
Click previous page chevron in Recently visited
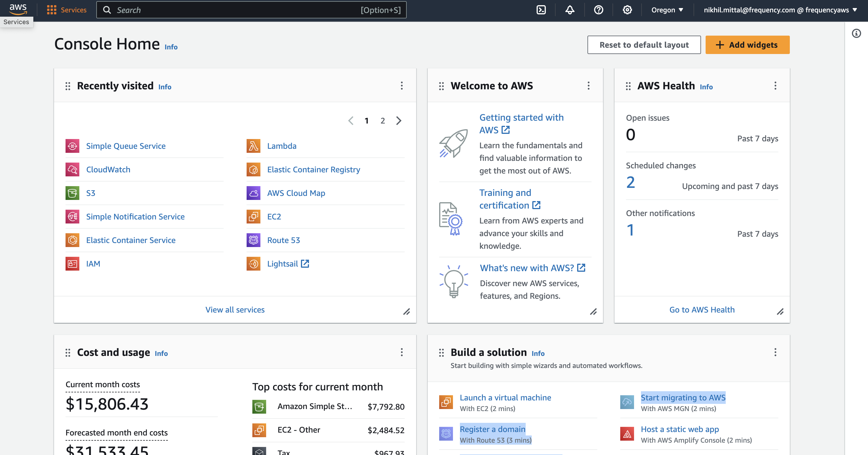pos(351,121)
